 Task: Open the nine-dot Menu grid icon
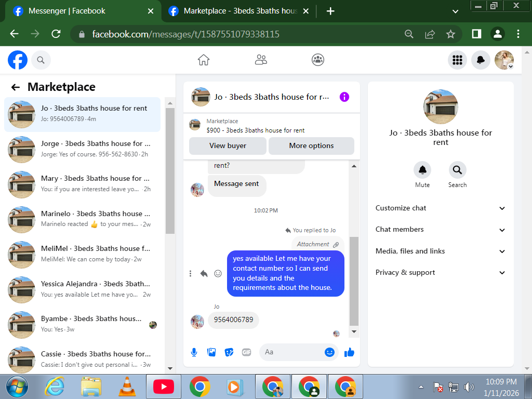[457, 60]
